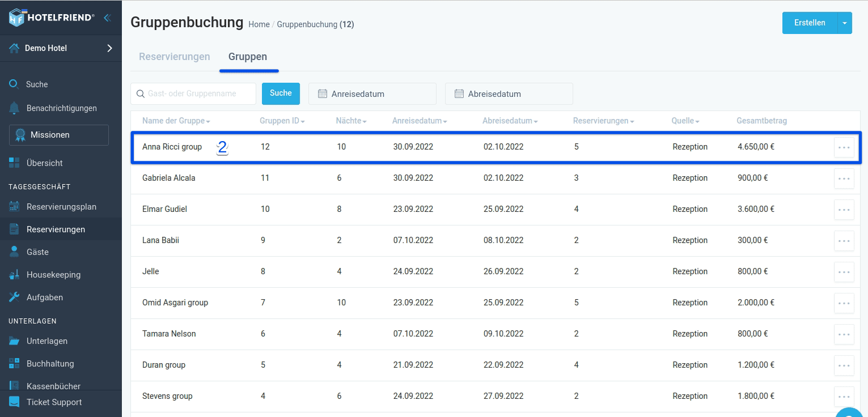The height and width of the screenshot is (417, 868).
Task: Click the Ticket Support chat icon
Action: 14,402
